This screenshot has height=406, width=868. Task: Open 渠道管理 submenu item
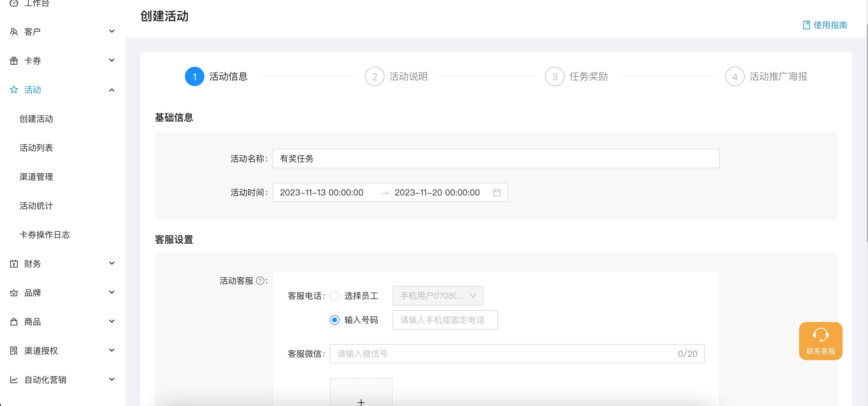pos(36,176)
